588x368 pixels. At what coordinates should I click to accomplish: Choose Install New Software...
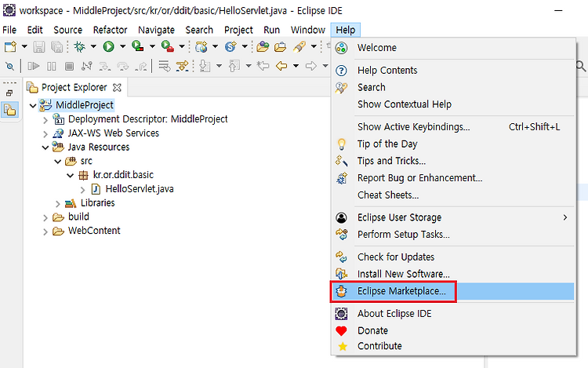tap(454, 274)
